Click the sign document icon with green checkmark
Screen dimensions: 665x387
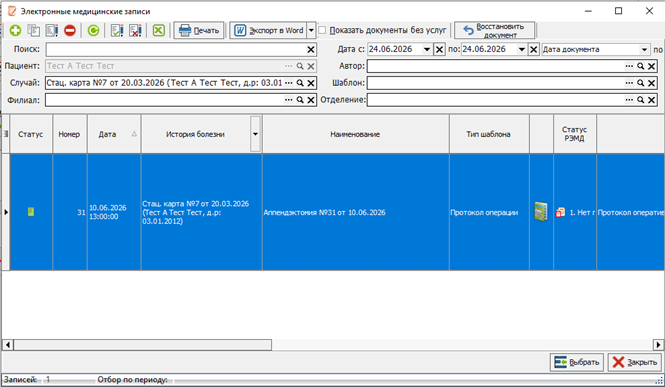click(x=117, y=31)
